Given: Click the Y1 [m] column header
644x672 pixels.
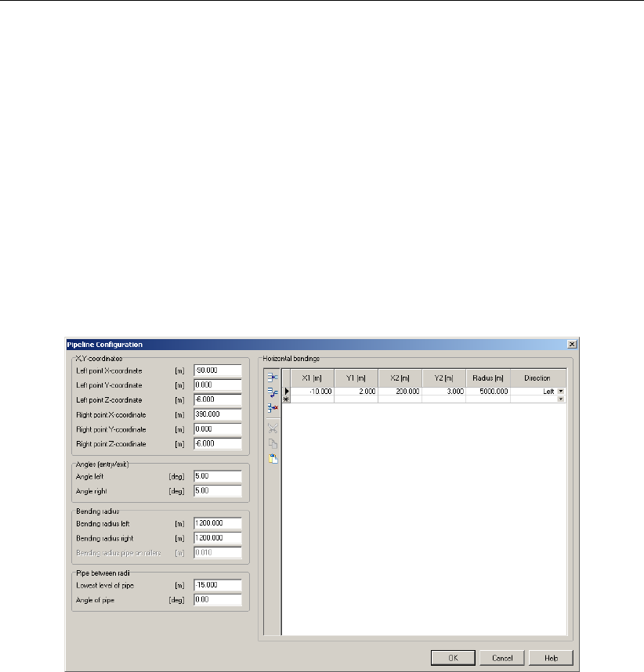Looking at the screenshot, I should 356,378.
